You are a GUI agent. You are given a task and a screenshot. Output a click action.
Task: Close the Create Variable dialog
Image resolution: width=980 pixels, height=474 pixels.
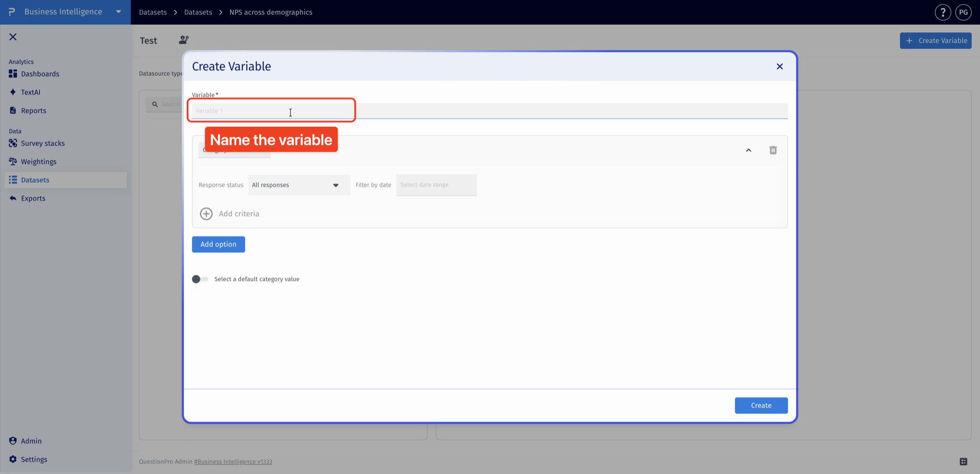coord(780,66)
